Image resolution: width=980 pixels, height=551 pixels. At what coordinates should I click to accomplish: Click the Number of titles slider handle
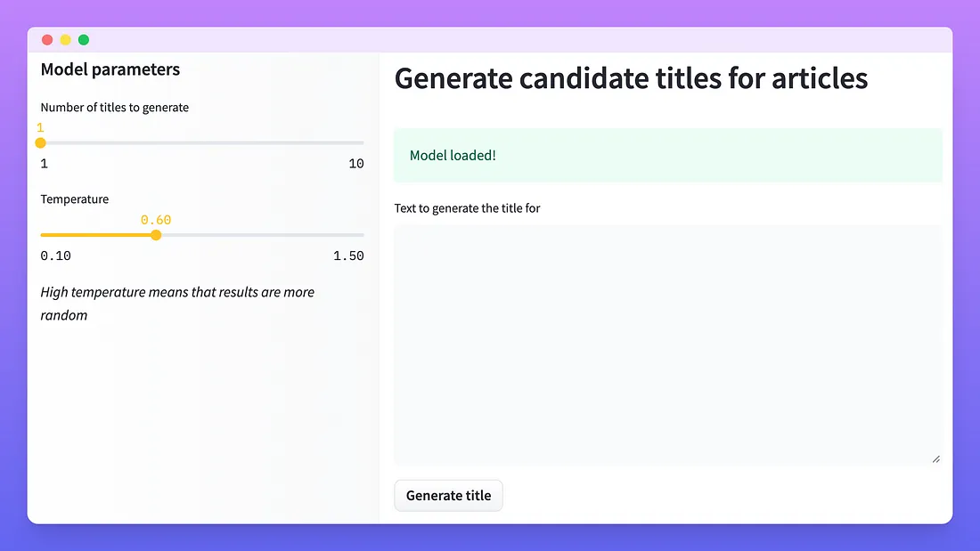(41, 143)
